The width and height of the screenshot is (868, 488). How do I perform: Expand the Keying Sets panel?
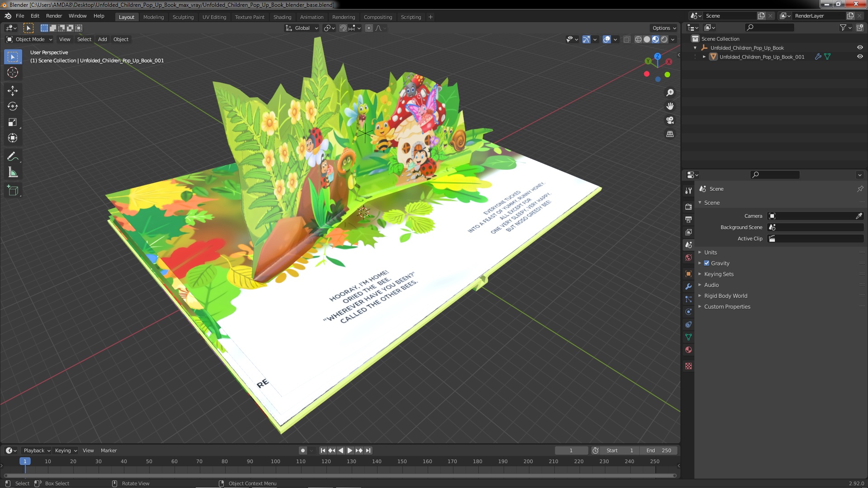click(x=718, y=274)
